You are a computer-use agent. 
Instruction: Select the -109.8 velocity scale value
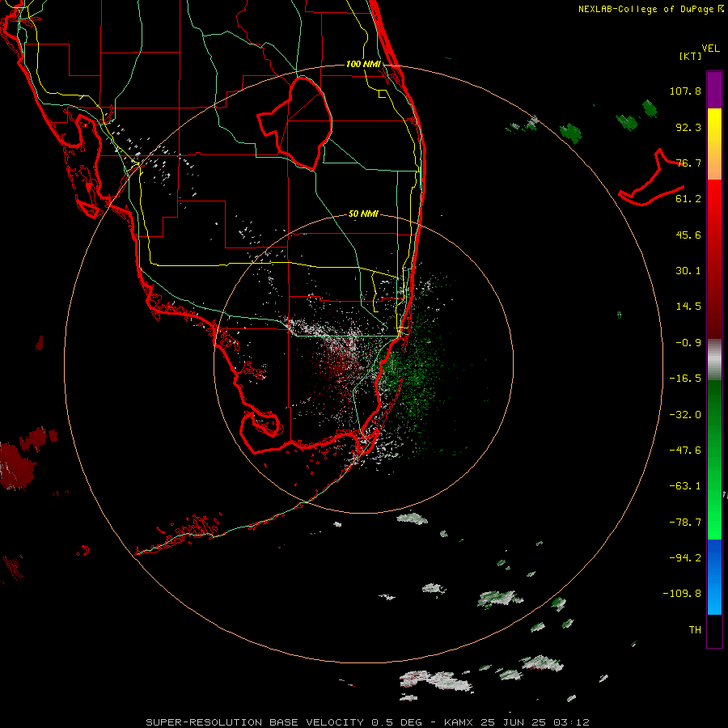[682, 594]
